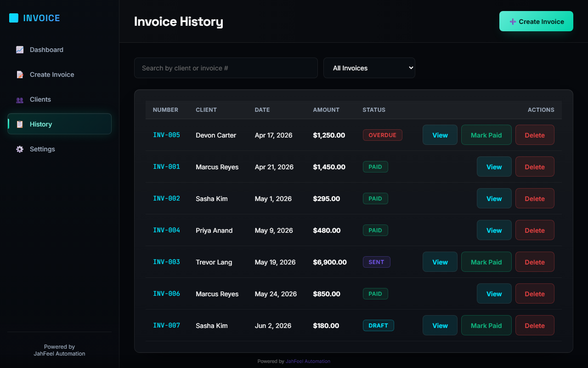Click invoice number INV-002
This screenshot has height=368, width=588.
166,198
